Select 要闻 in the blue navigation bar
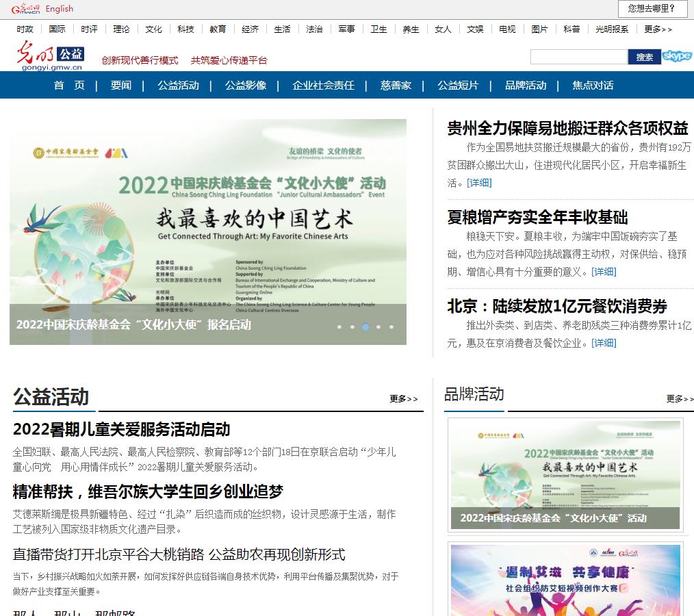The height and width of the screenshot is (616, 694). [x=121, y=85]
